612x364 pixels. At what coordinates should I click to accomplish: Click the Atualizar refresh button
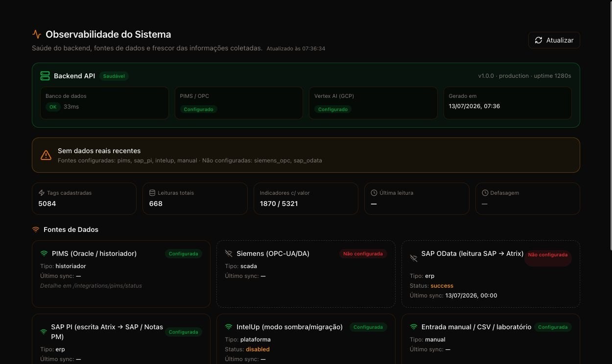point(554,40)
